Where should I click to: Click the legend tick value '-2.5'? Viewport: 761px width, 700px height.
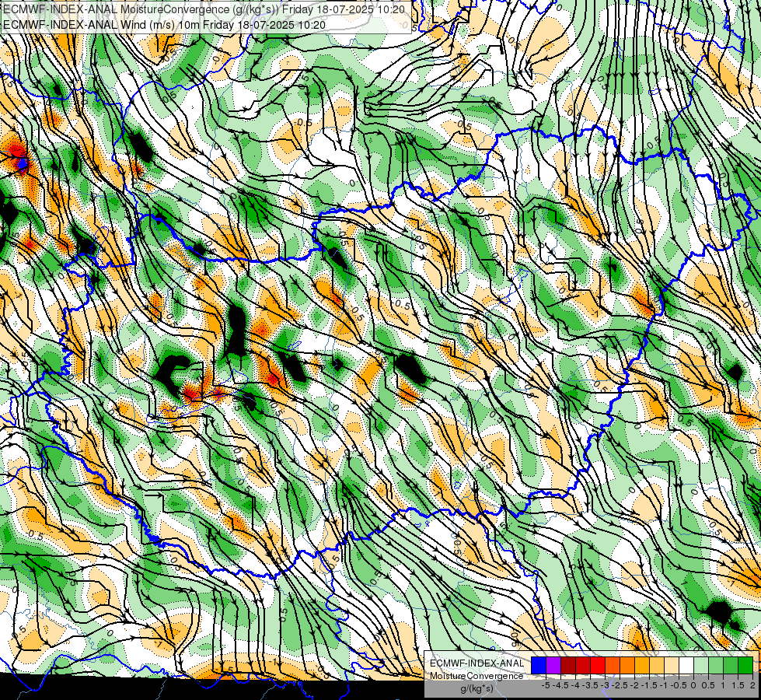(620, 685)
